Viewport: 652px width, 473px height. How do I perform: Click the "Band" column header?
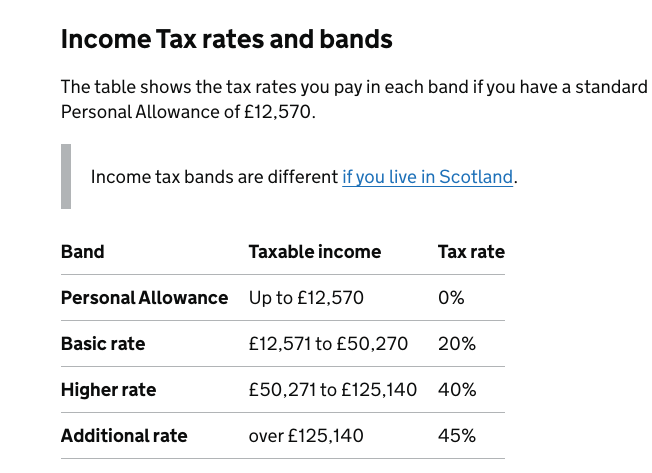tap(83, 252)
